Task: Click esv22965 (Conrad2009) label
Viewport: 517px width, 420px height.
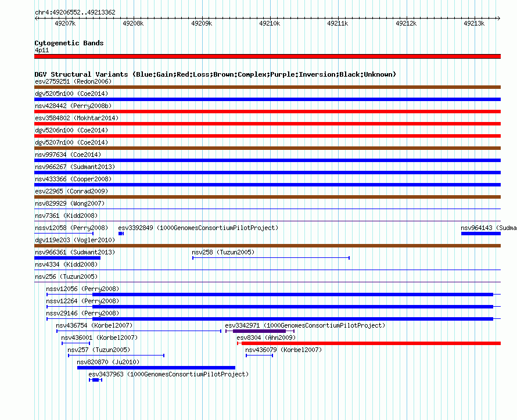Action: 71,191
